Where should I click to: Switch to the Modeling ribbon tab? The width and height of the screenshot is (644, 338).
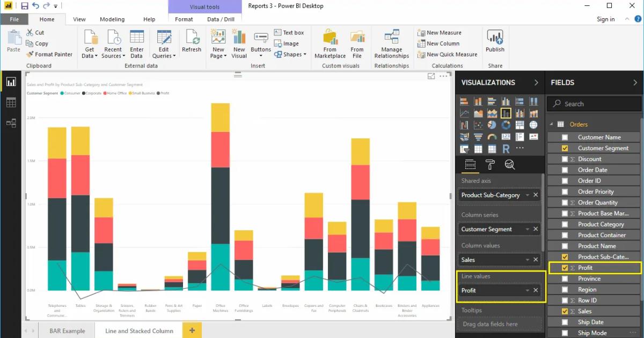[x=112, y=19]
